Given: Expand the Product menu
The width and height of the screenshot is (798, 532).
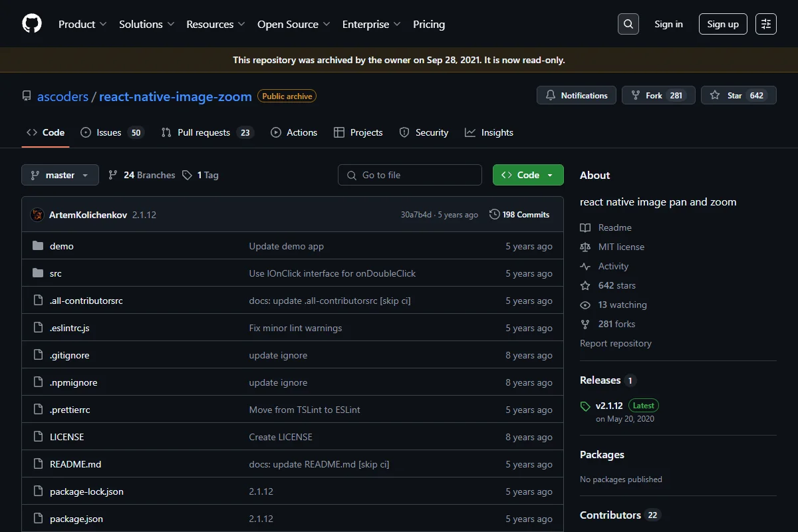Looking at the screenshot, I should (x=82, y=24).
